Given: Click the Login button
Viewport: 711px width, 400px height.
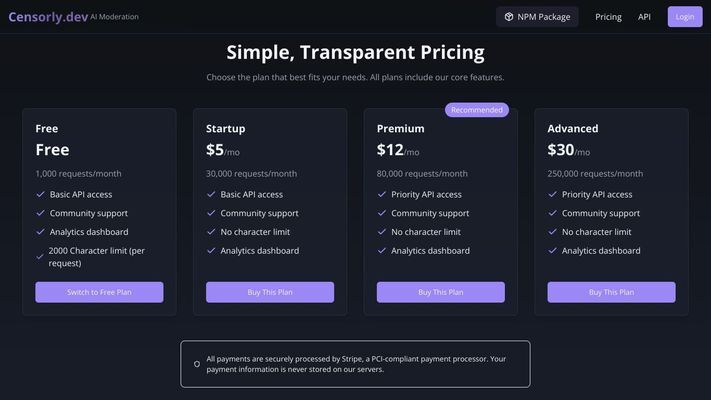Looking at the screenshot, I should [685, 17].
